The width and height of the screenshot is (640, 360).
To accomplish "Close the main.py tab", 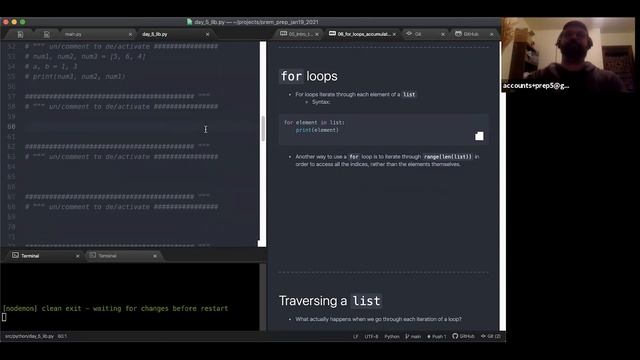I will coord(130,35).
